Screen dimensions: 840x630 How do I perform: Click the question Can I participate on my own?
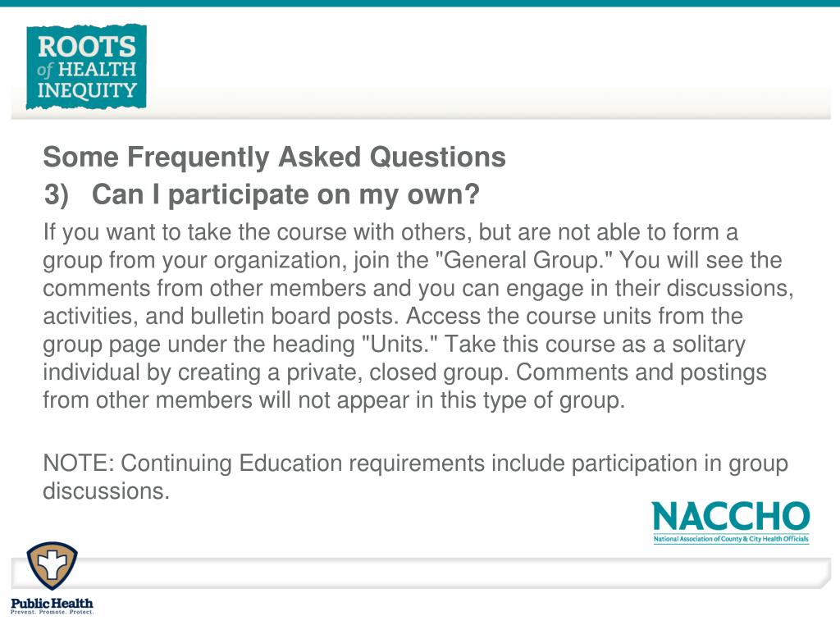[x=285, y=194]
